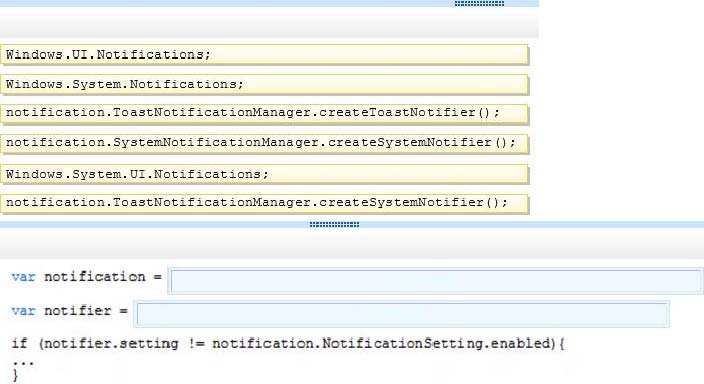
Task: Grab the middle splitter grip handle
Action: pos(334,224)
